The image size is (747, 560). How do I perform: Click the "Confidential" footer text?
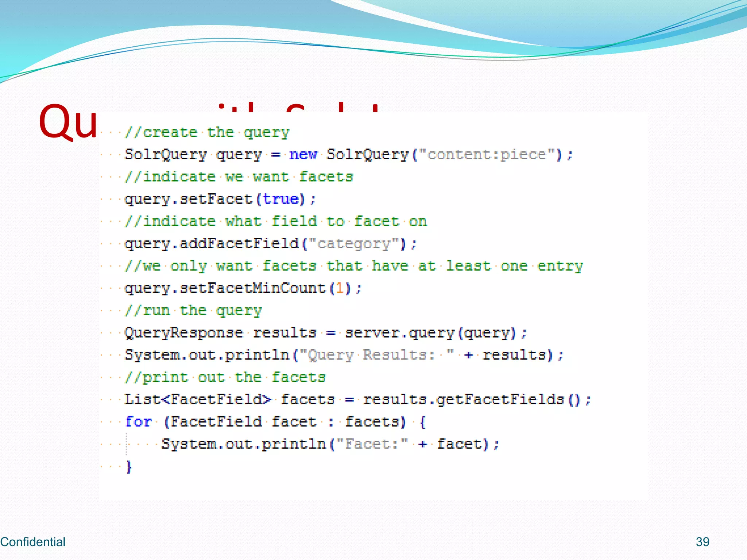click(x=33, y=542)
